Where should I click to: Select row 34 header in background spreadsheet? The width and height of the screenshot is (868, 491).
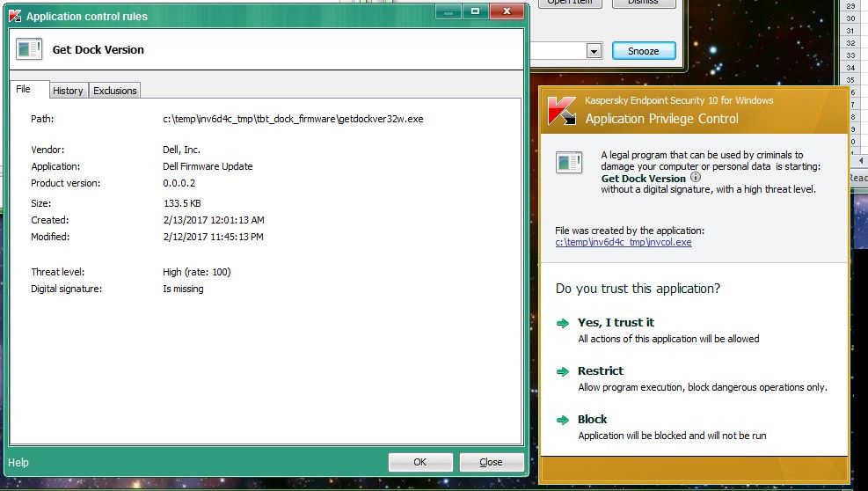[x=850, y=68]
